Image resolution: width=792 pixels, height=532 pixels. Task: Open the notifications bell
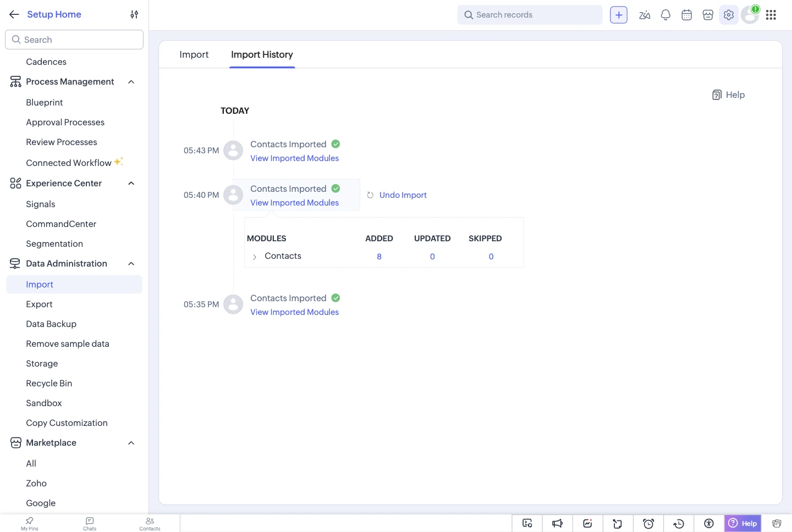(x=665, y=15)
